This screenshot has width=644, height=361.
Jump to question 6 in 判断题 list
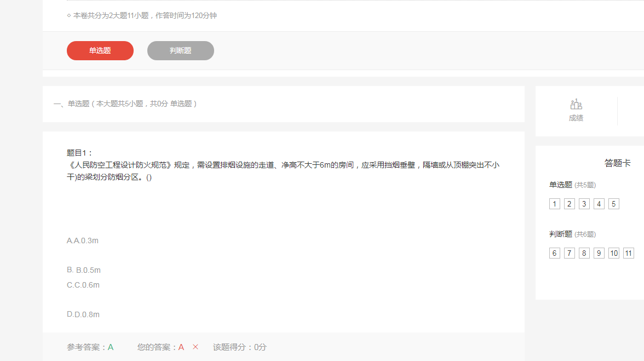[x=555, y=253]
